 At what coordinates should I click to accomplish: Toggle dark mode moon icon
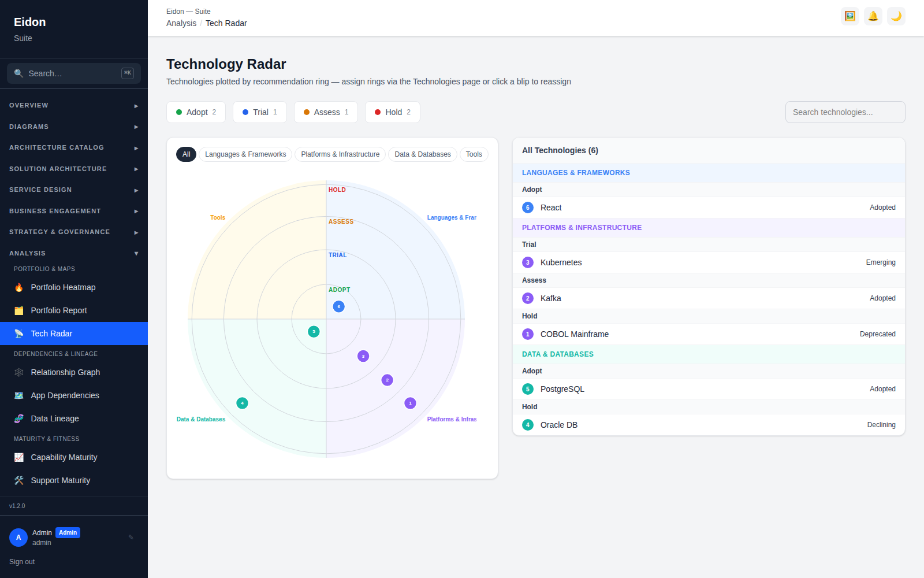pos(896,16)
